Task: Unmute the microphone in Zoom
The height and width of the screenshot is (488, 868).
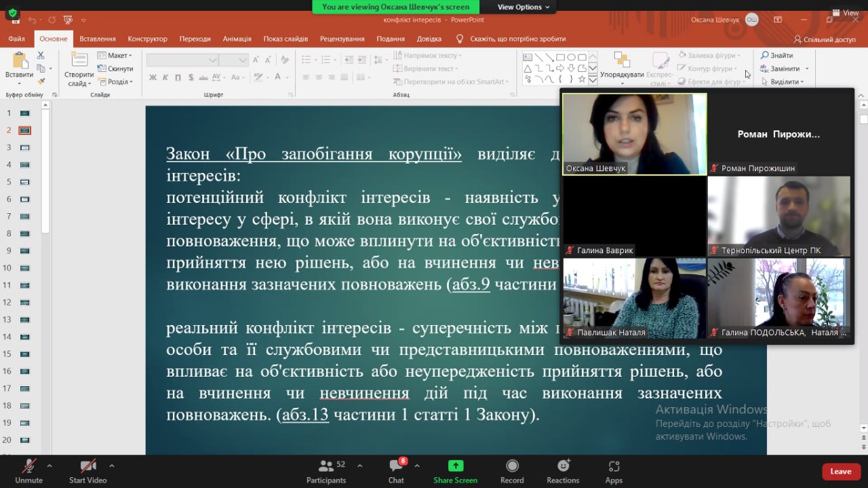Action: [28, 471]
